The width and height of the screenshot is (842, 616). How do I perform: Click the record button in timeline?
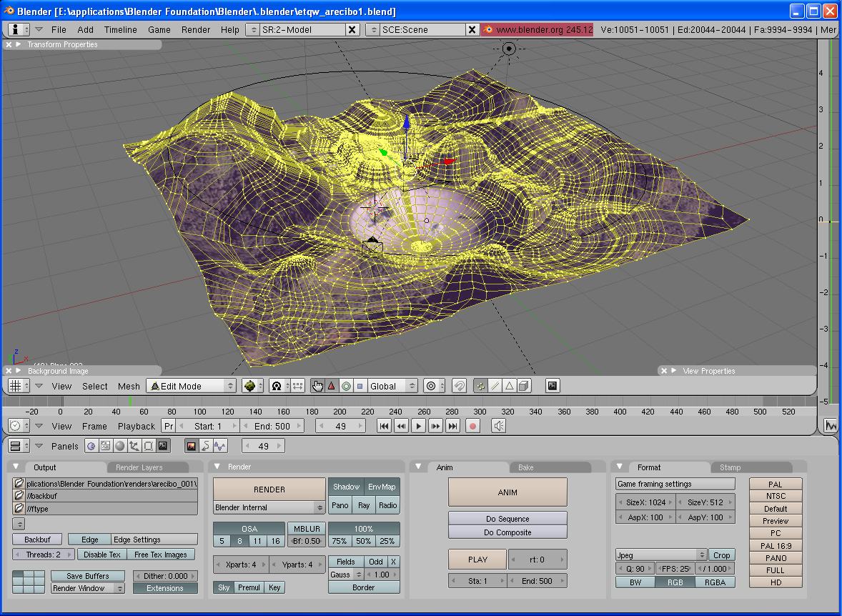[472, 426]
